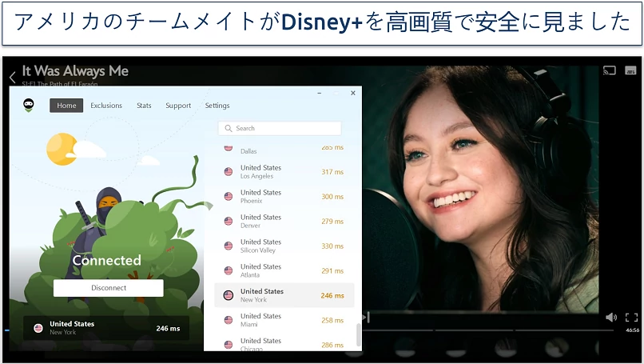The width and height of the screenshot is (644, 364).
Task: Open subtitles icon in video player
Action: pos(630,70)
